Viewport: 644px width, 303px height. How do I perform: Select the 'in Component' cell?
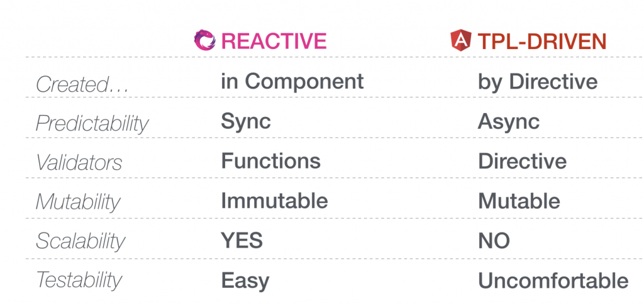click(292, 82)
